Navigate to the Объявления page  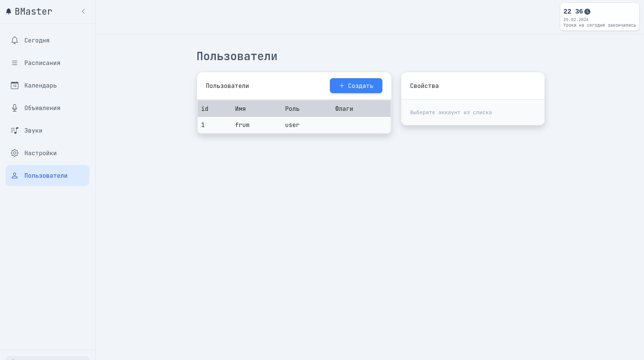point(42,108)
